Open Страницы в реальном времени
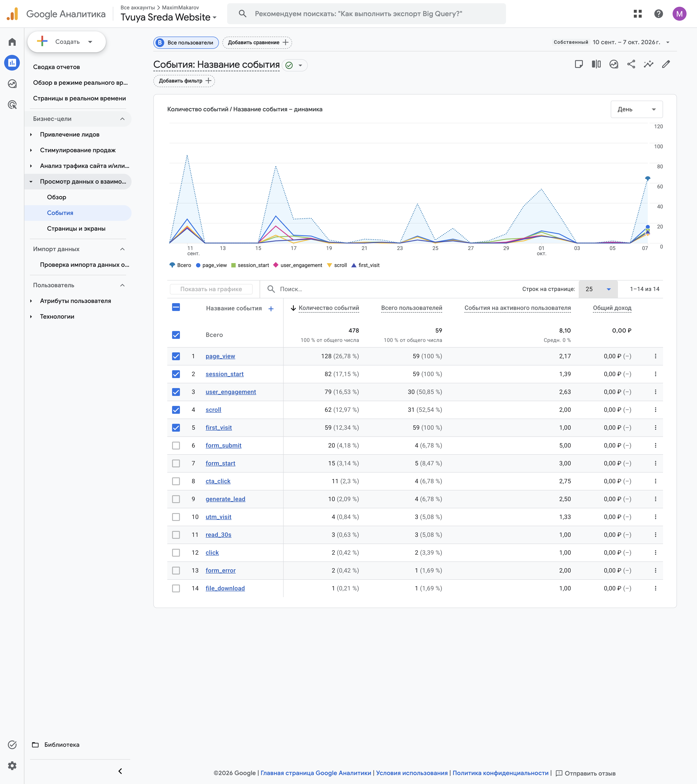697x784 pixels. pos(80,99)
